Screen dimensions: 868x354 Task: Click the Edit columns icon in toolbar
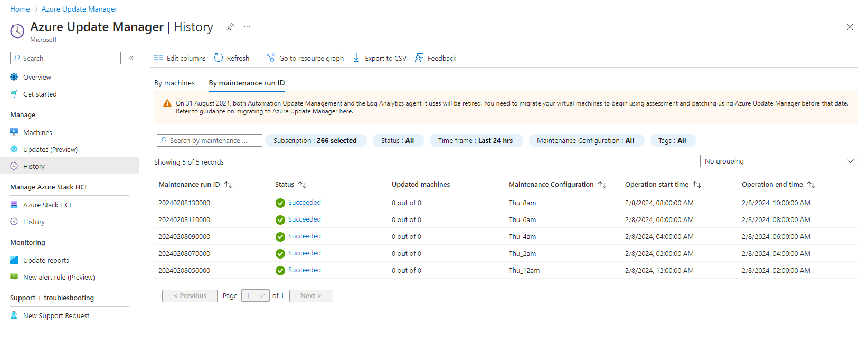point(158,58)
